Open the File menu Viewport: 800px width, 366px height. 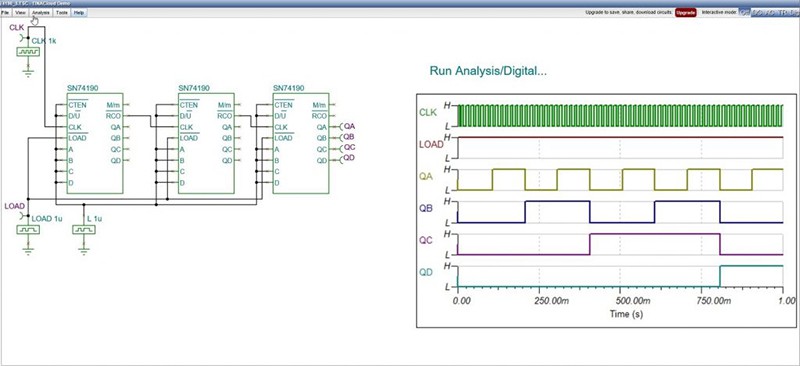[5, 12]
